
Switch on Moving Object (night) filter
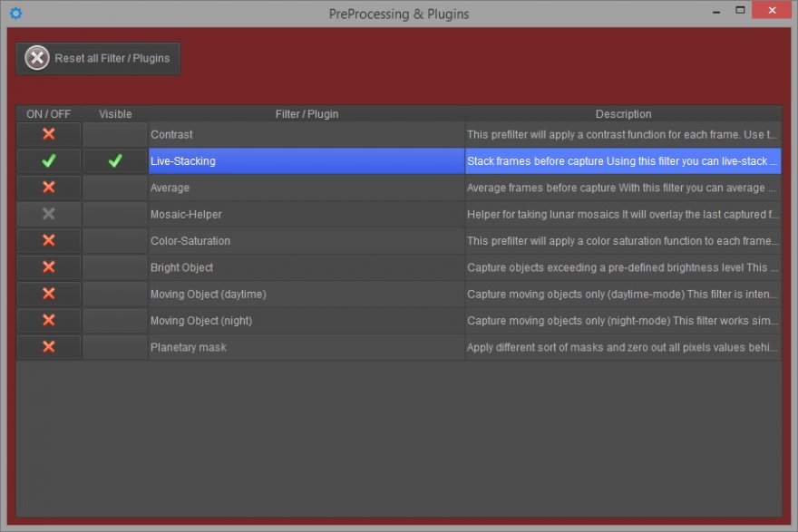(x=49, y=320)
